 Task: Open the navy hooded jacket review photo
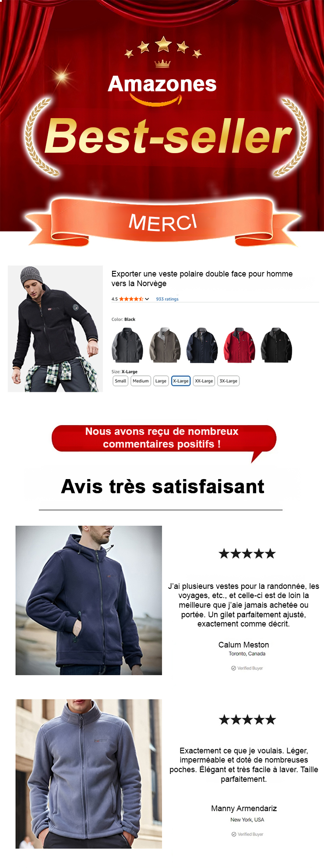click(x=89, y=600)
